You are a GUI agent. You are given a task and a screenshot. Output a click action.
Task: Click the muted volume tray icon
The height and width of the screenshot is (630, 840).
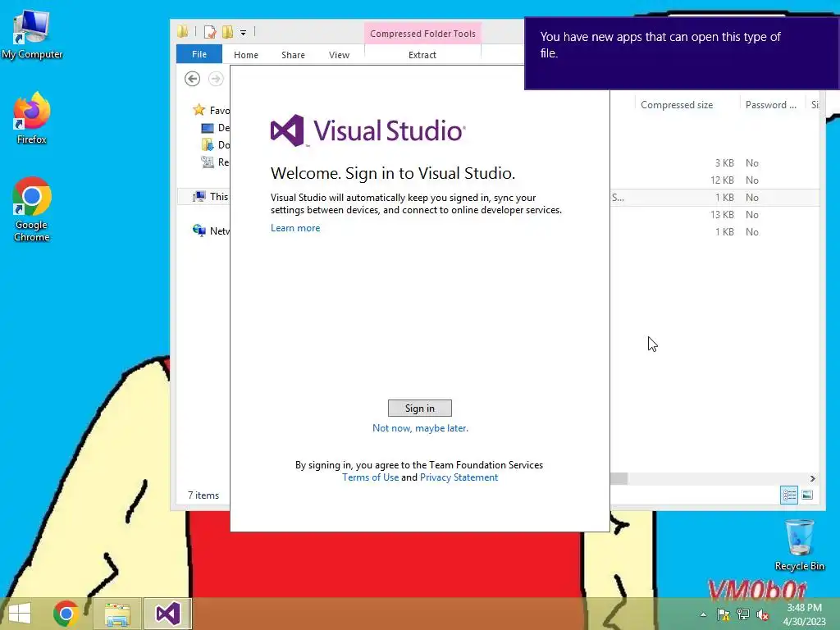[762, 614]
